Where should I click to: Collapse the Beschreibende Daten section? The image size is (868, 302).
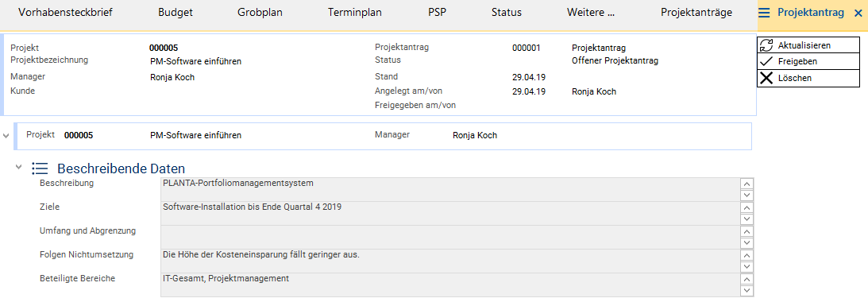coord(19,167)
